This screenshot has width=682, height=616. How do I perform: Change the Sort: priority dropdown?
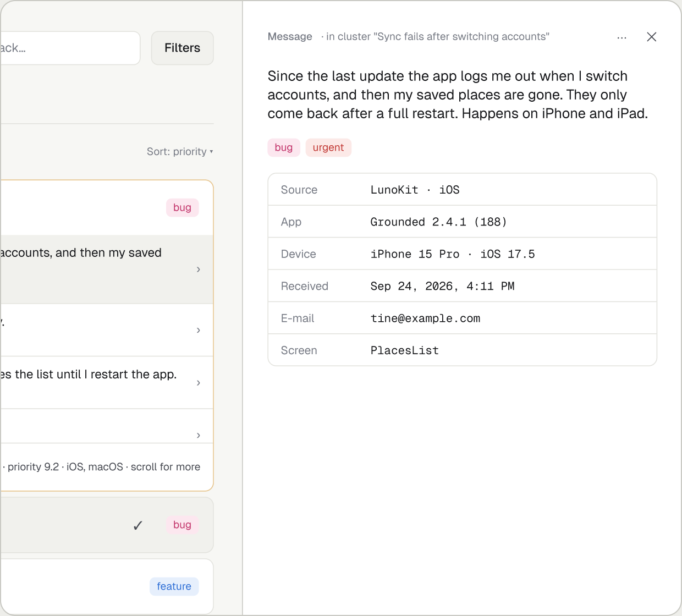[180, 152]
